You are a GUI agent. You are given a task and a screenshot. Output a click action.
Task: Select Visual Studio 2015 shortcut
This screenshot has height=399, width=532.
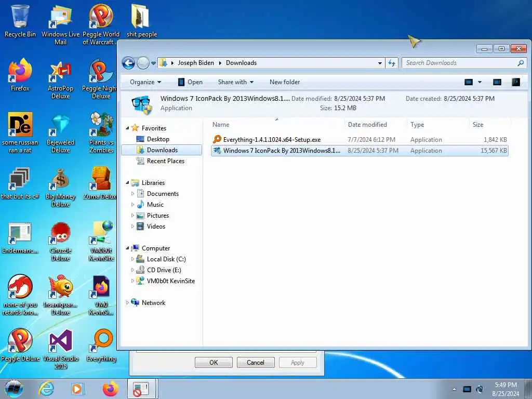tap(60, 349)
